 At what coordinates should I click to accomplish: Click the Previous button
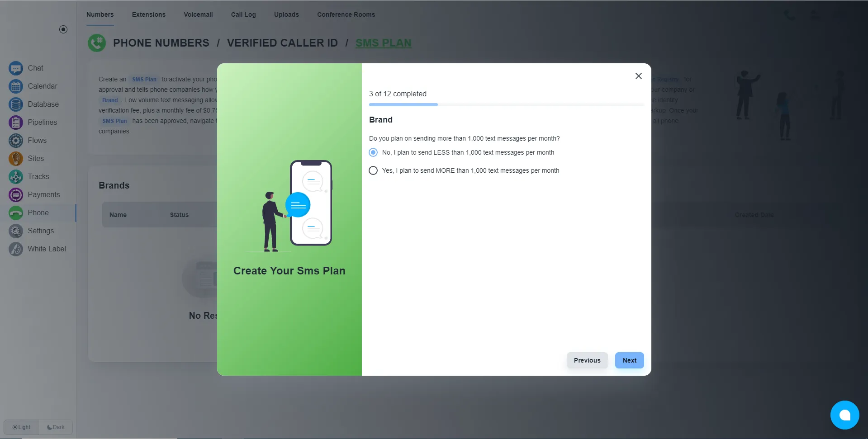point(587,360)
